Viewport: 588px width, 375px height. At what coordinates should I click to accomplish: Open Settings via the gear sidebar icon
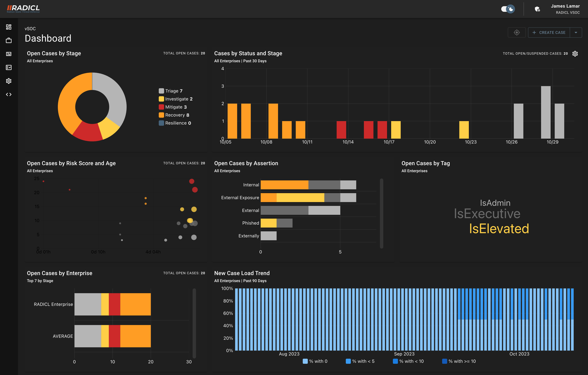pos(9,81)
